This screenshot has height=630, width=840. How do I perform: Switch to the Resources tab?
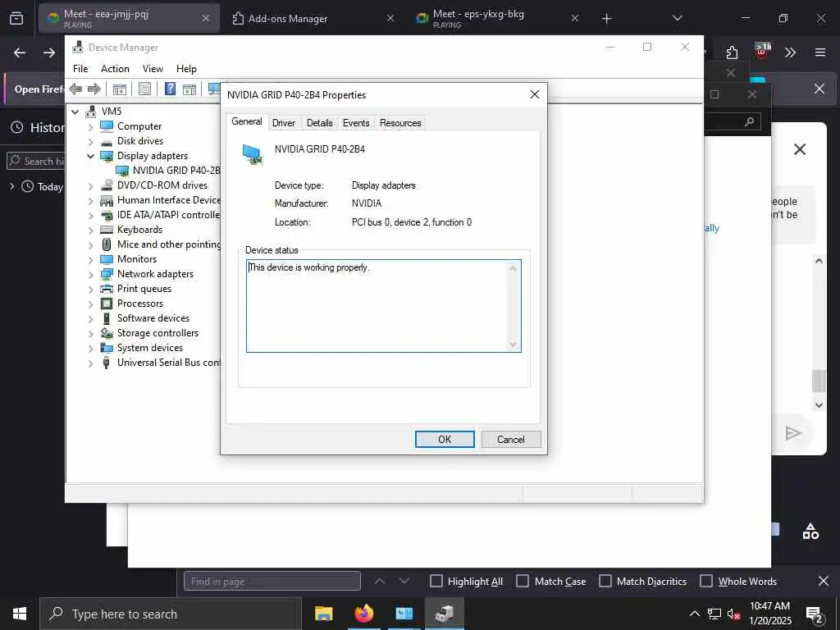point(400,123)
